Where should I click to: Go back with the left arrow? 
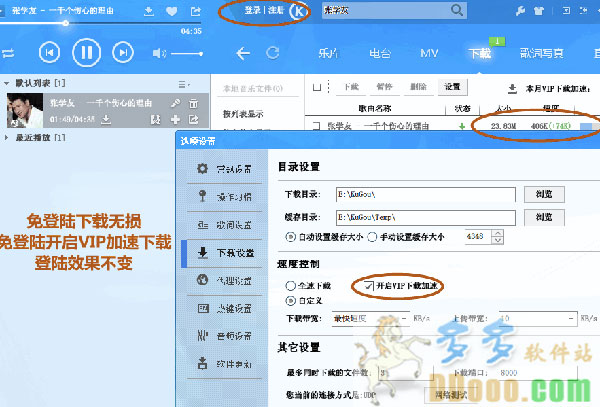243,53
